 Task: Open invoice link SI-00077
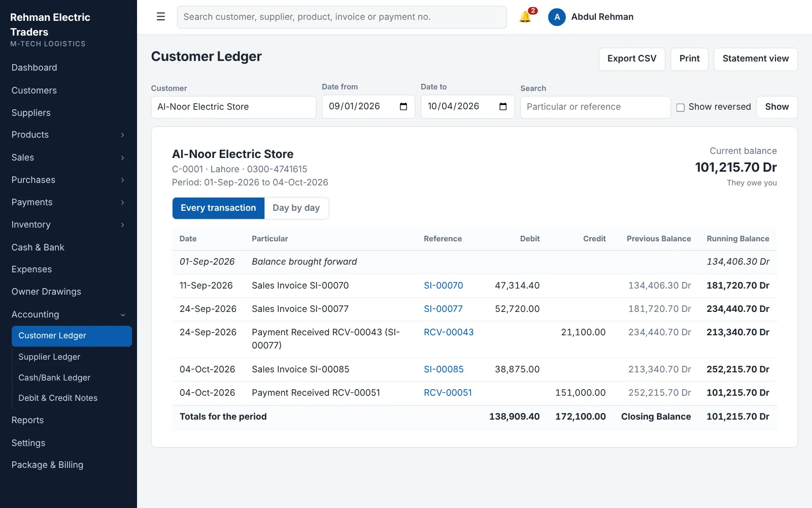tap(444, 309)
